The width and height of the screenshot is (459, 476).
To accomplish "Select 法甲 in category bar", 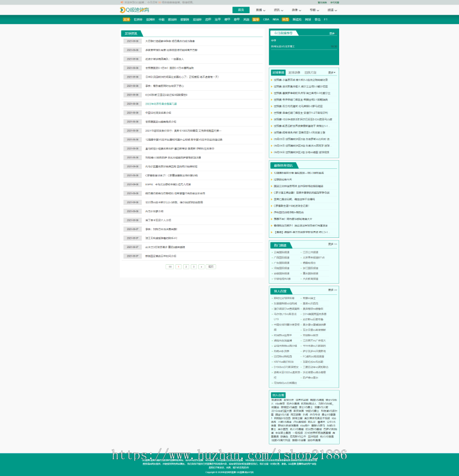I will click(x=218, y=19).
